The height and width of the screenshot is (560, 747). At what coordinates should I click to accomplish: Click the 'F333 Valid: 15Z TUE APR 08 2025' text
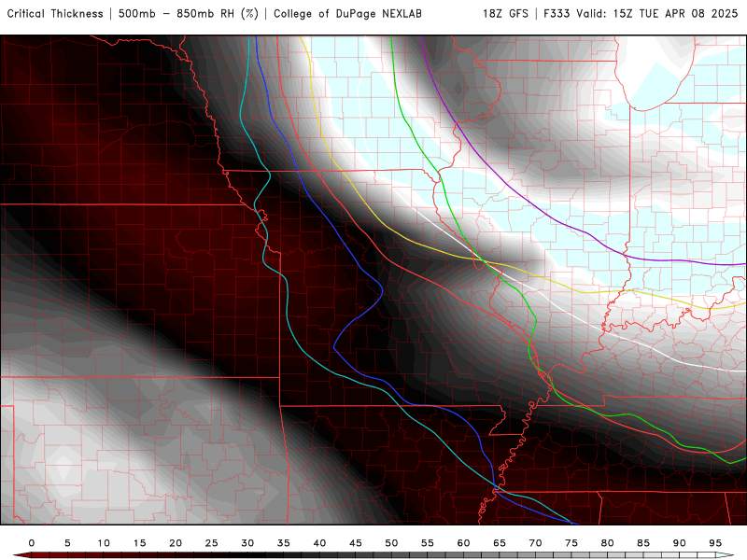point(641,14)
